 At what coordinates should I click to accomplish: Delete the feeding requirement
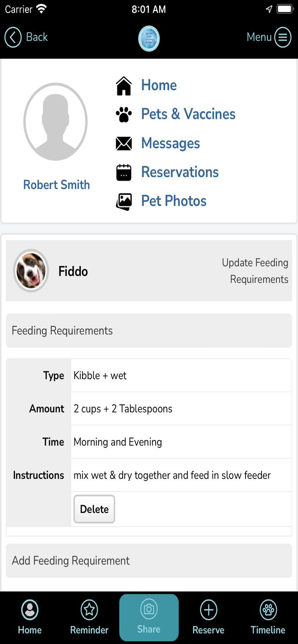(94, 509)
